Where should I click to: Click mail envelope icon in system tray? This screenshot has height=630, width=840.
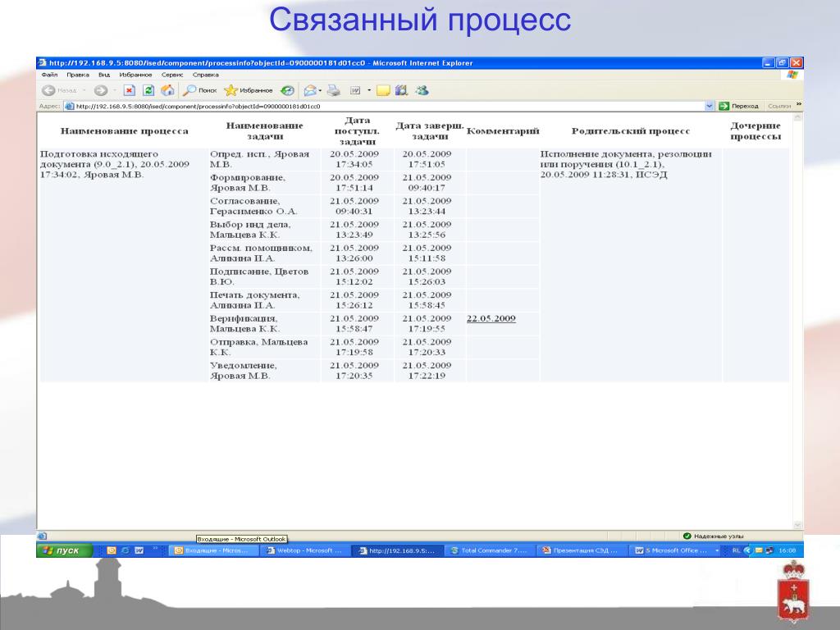click(759, 550)
